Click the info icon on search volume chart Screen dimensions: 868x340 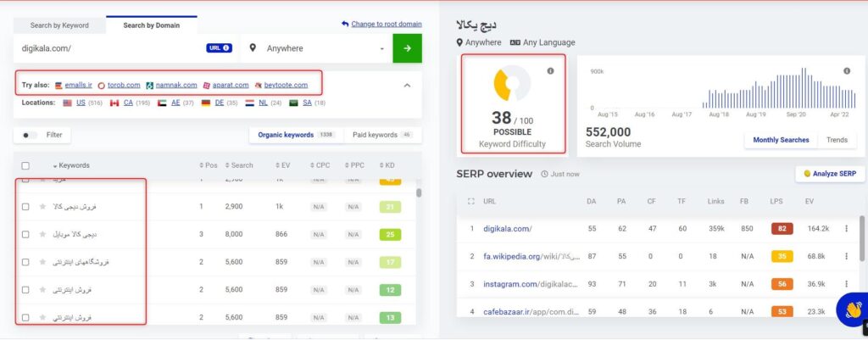click(846, 71)
